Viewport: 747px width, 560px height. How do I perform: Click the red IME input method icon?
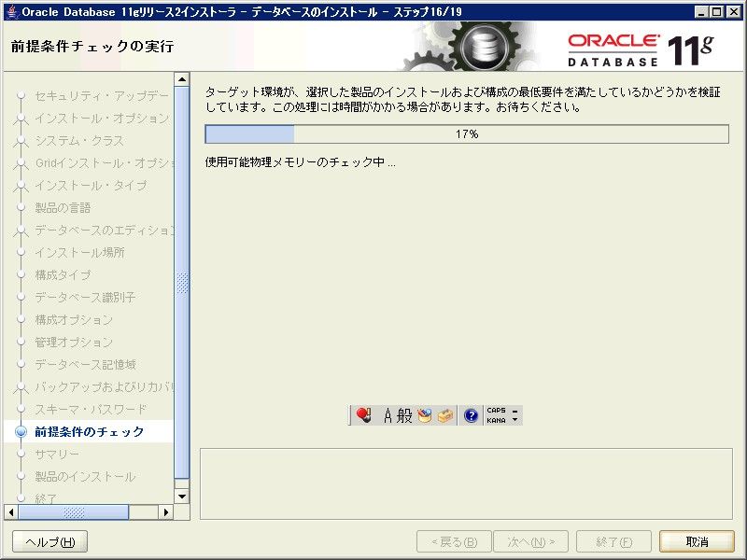point(364,415)
